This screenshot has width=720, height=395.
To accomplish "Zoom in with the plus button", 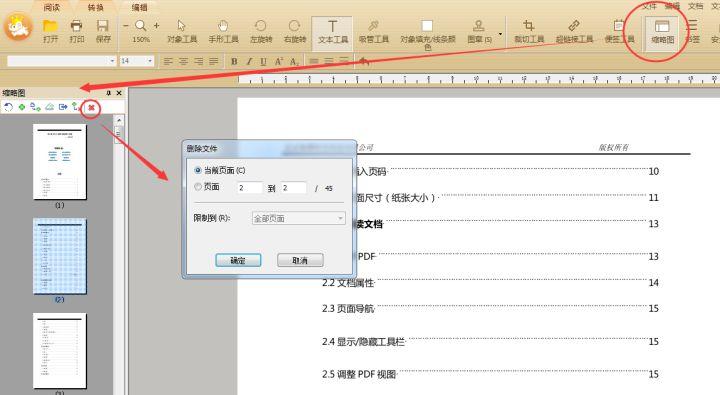I will click(157, 26).
